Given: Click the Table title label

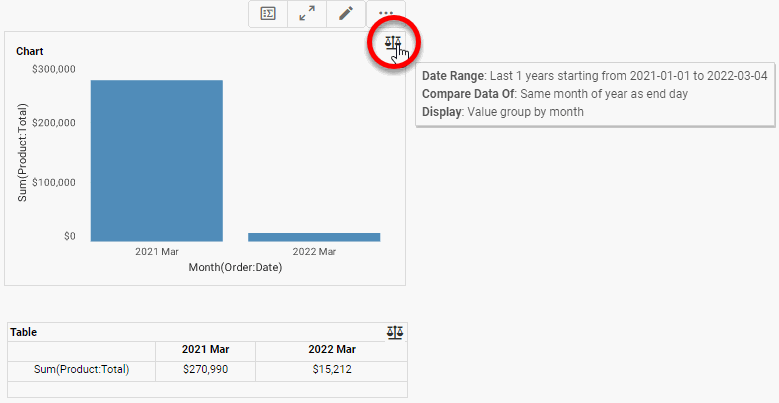Looking at the screenshot, I should click(x=23, y=332).
